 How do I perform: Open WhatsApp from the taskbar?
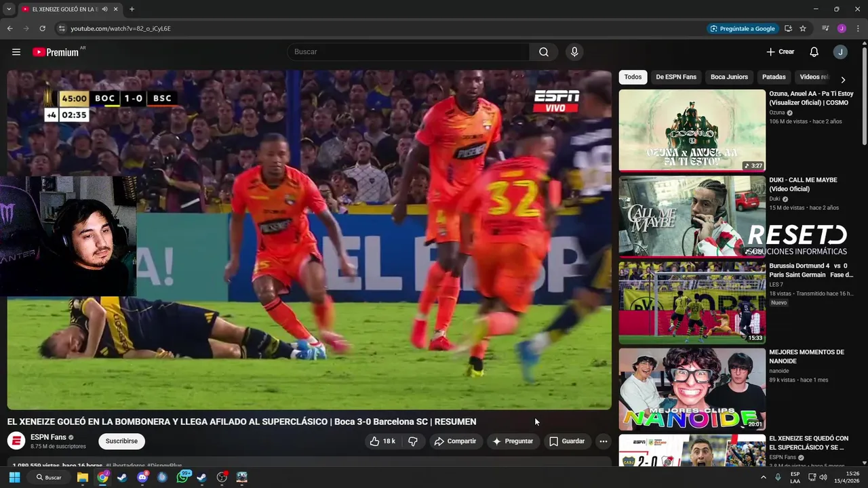click(x=182, y=477)
